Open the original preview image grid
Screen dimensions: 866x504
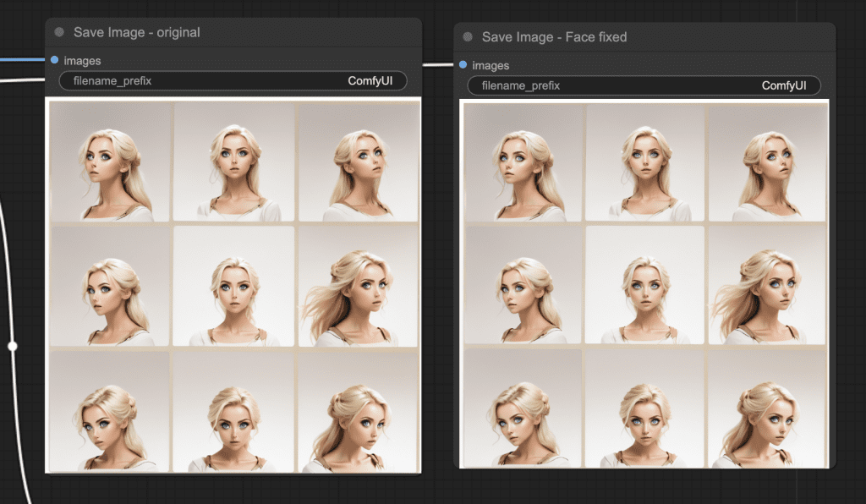pyautogui.click(x=233, y=285)
